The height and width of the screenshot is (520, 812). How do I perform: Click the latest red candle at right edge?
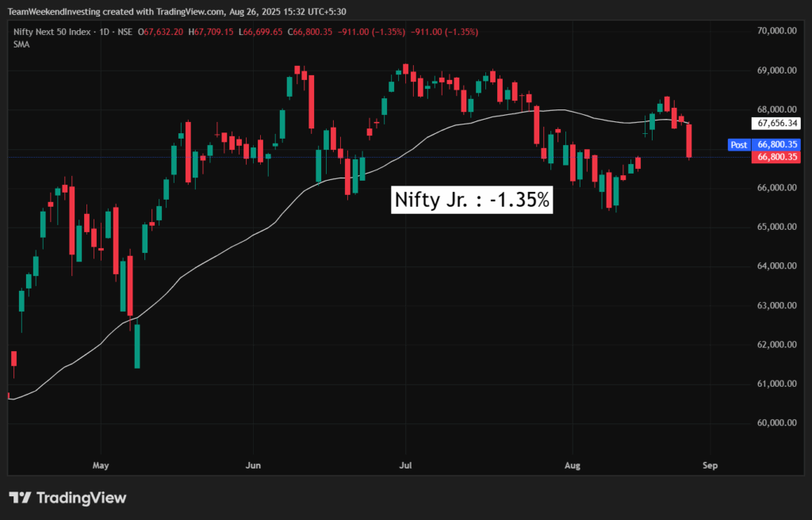[689, 140]
